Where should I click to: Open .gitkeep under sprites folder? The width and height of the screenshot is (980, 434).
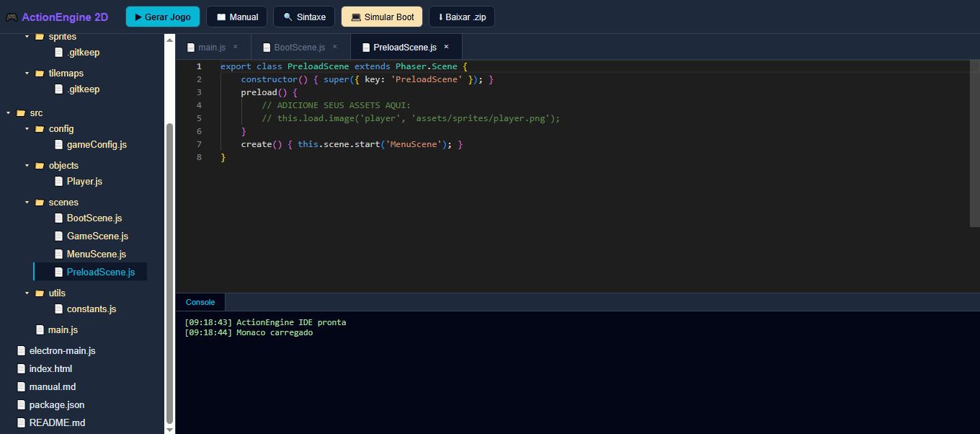pos(83,52)
